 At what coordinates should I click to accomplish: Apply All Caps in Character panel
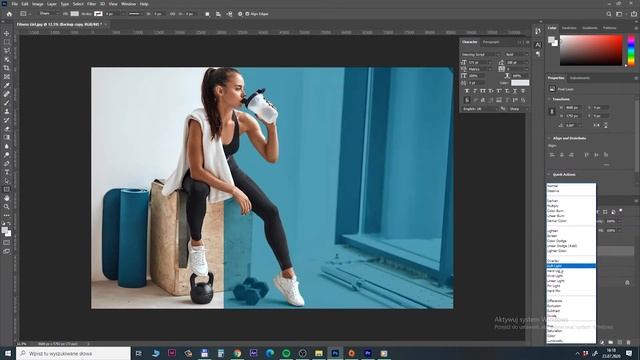483,91
